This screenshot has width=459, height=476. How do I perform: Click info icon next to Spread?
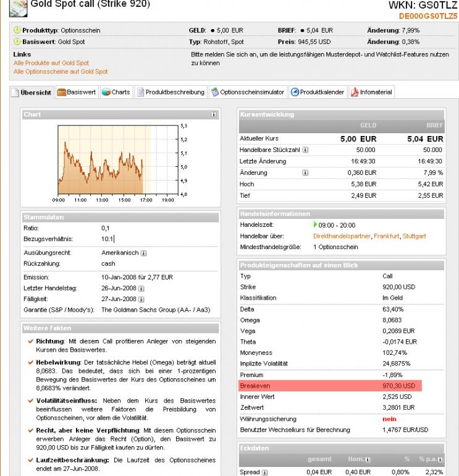pyautogui.click(x=265, y=472)
